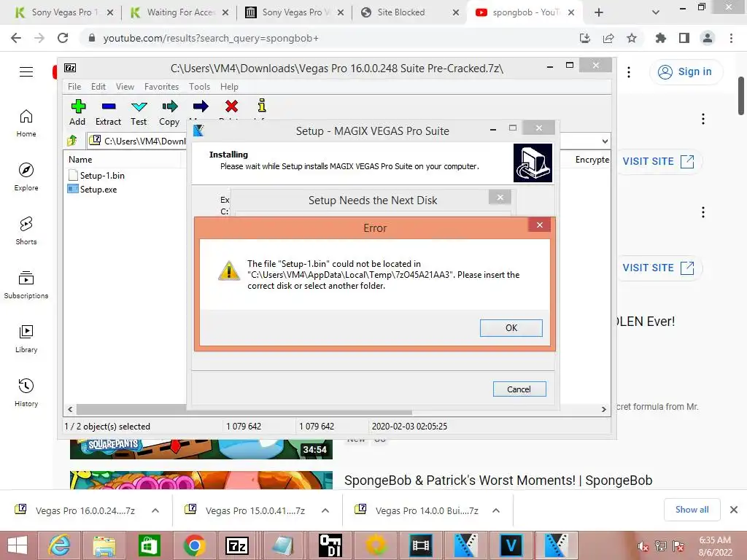Open Windows Store from taskbar
Image resolution: width=747 pixels, height=560 pixels.
click(149, 545)
